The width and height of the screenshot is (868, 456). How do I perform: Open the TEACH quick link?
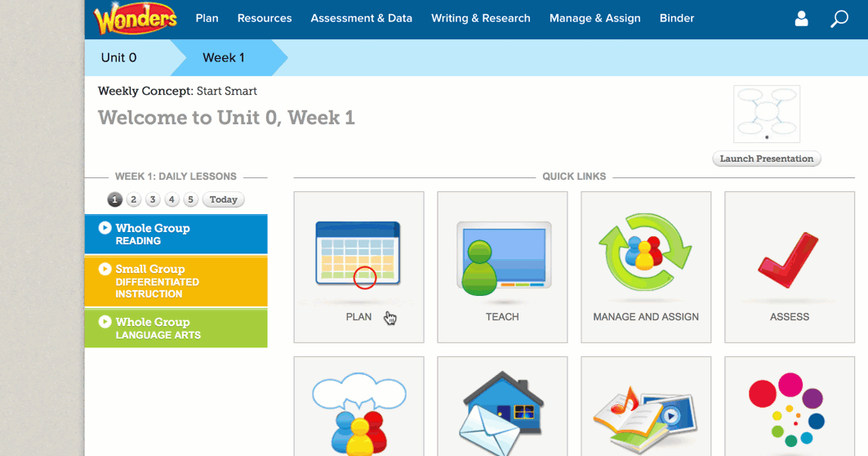(502, 267)
